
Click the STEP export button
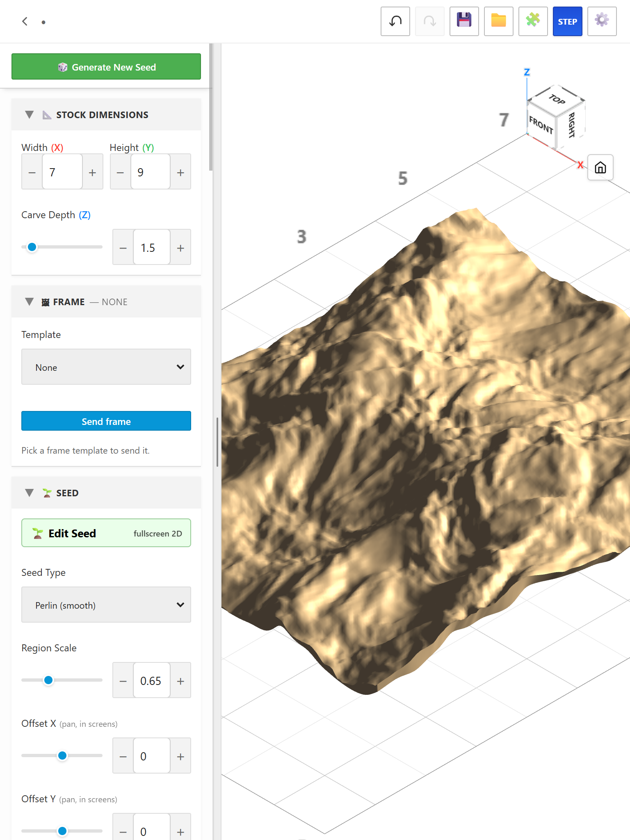coord(567,21)
